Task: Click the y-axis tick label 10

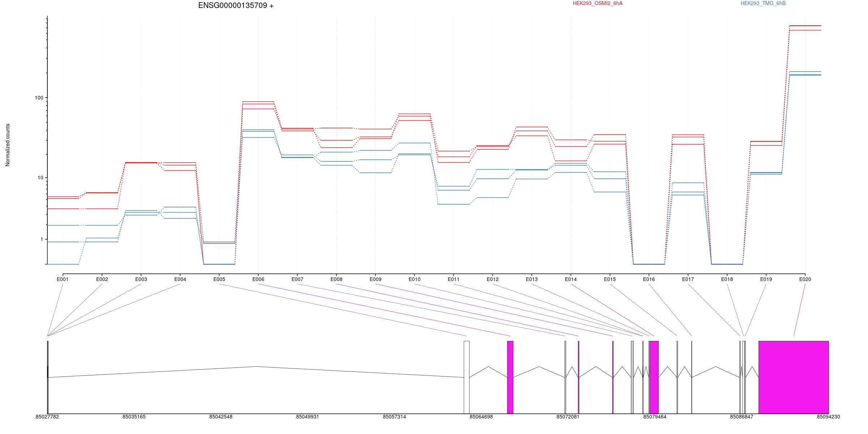Action: pyautogui.click(x=40, y=178)
